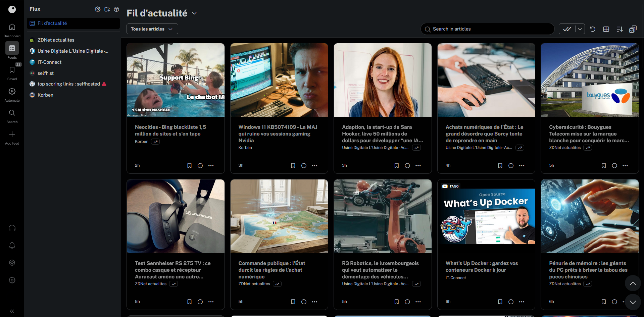
Task: Open the IT-Connect feed
Action: click(x=49, y=62)
